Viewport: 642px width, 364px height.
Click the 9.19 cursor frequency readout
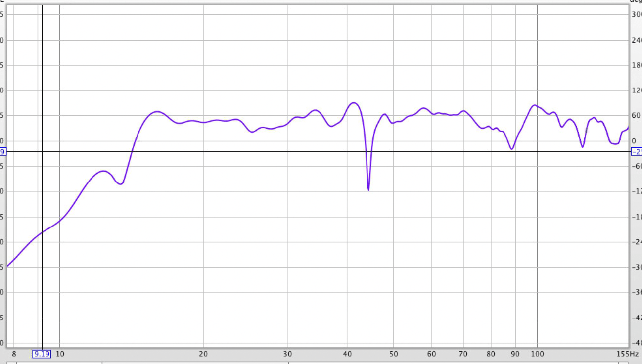tap(42, 354)
